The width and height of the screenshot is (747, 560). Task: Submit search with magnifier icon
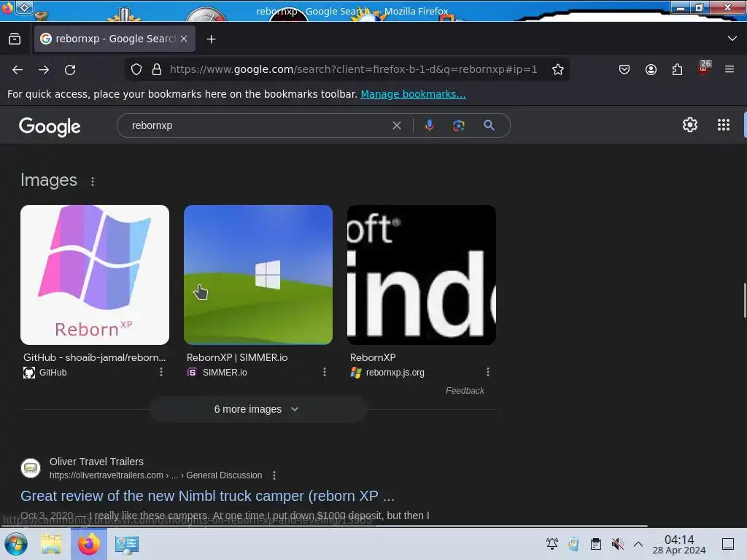[x=489, y=125]
